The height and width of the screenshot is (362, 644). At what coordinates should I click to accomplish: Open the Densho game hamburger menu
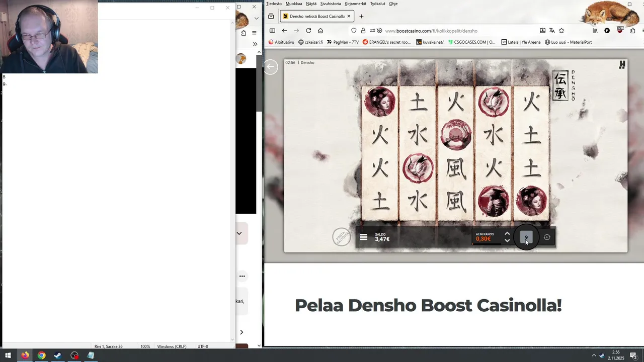click(363, 237)
